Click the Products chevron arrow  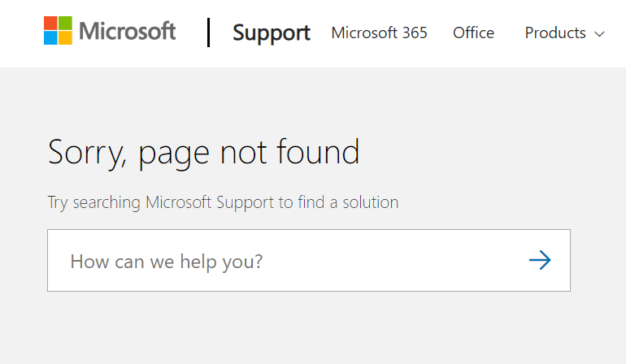click(x=600, y=34)
